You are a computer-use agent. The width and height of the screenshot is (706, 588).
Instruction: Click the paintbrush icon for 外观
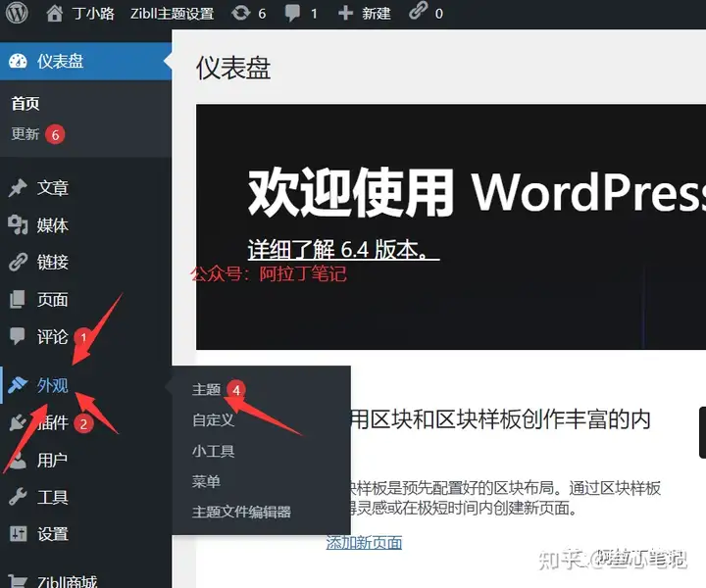[18, 385]
